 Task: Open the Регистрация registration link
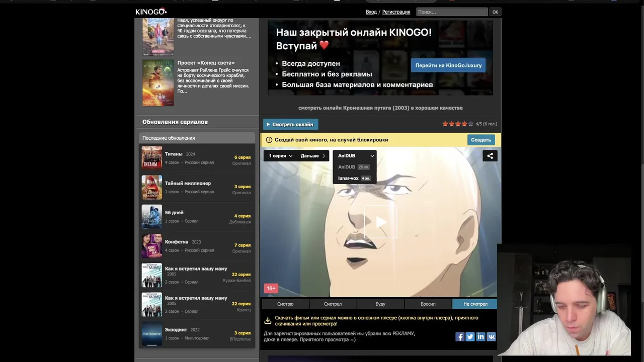(396, 12)
